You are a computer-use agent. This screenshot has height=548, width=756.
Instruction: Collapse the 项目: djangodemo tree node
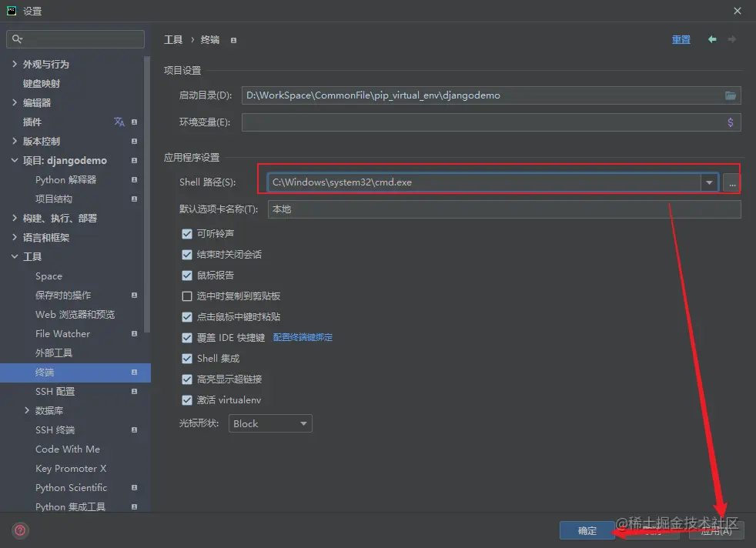[x=15, y=161]
